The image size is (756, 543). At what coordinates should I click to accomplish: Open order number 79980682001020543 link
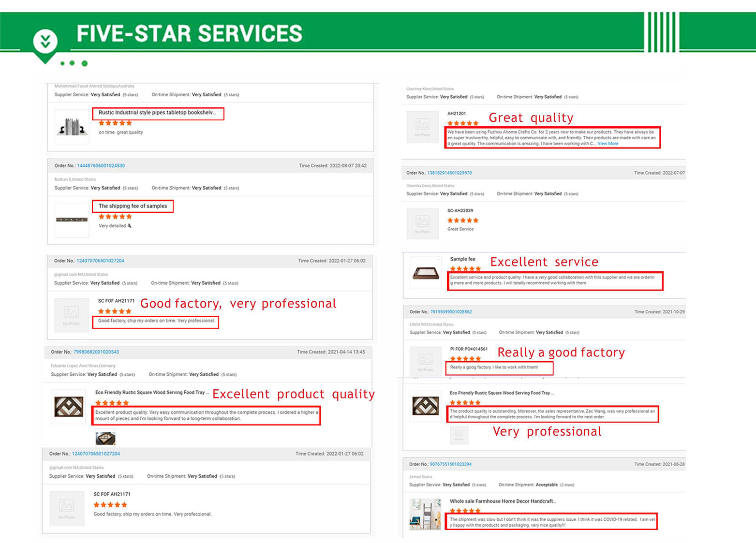(x=96, y=352)
